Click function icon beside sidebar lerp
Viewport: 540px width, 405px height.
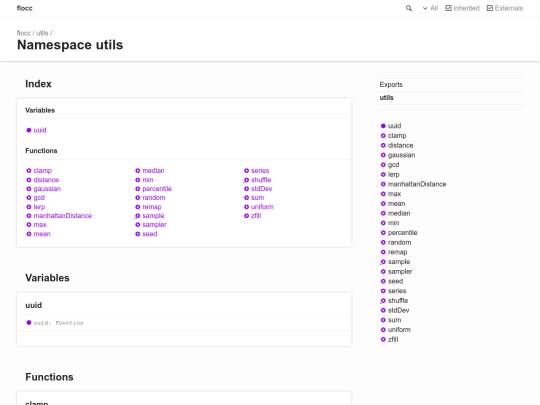[x=383, y=175]
